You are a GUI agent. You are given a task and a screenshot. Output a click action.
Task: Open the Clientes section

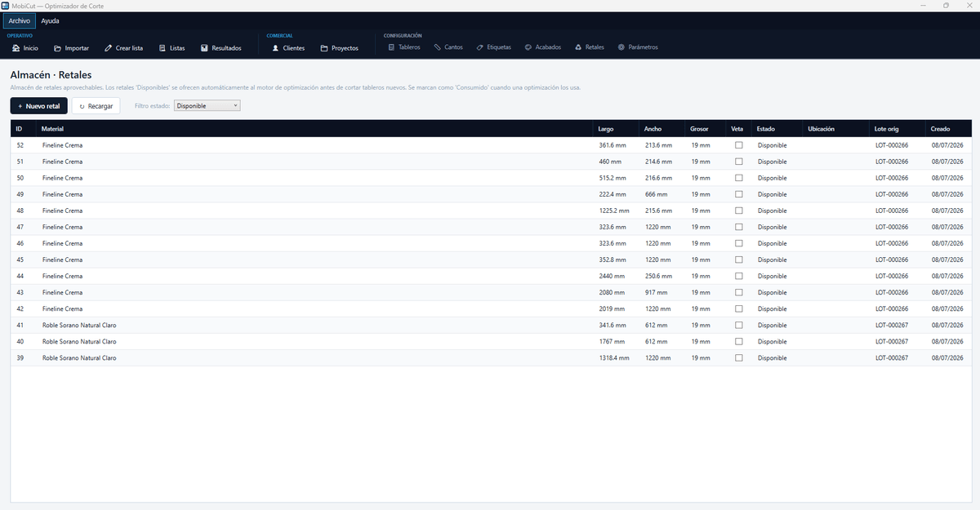pyautogui.click(x=288, y=48)
